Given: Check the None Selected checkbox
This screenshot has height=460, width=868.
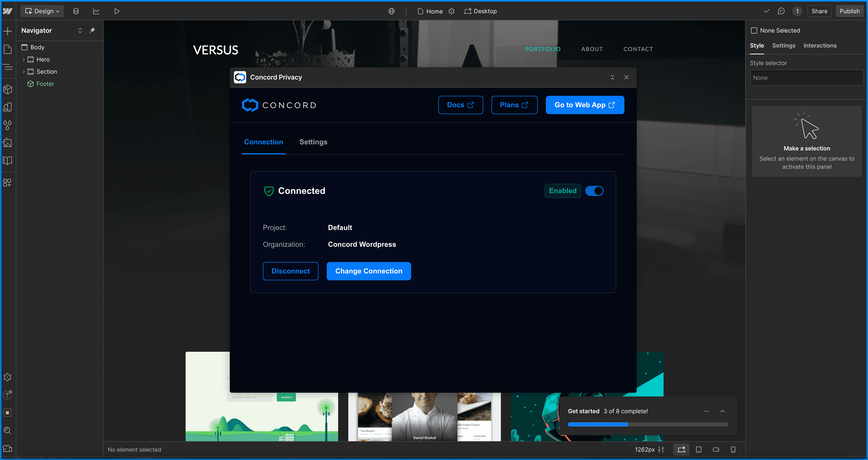Looking at the screenshot, I should [x=754, y=31].
